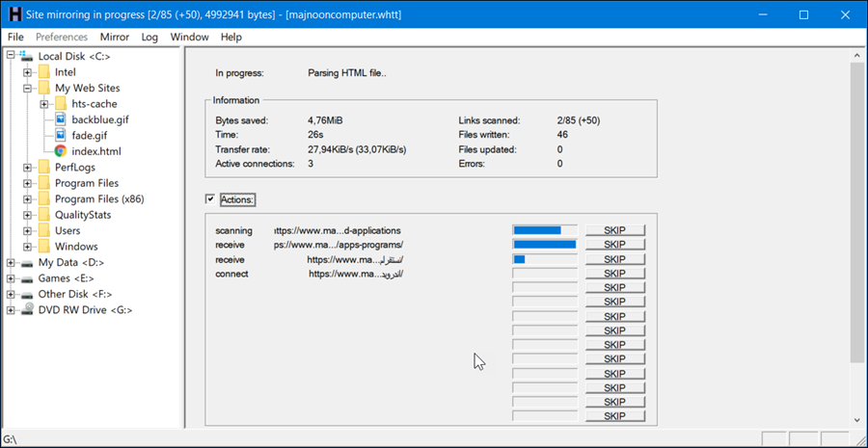The width and height of the screenshot is (868, 448).
Task: Click the 'G:\' status bar text
Action: tap(11, 440)
